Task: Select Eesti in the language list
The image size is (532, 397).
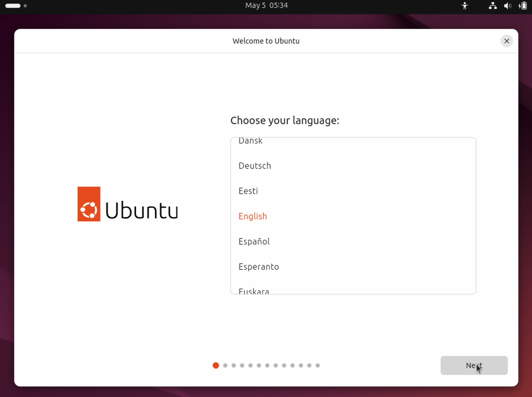Action: (248, 191)
